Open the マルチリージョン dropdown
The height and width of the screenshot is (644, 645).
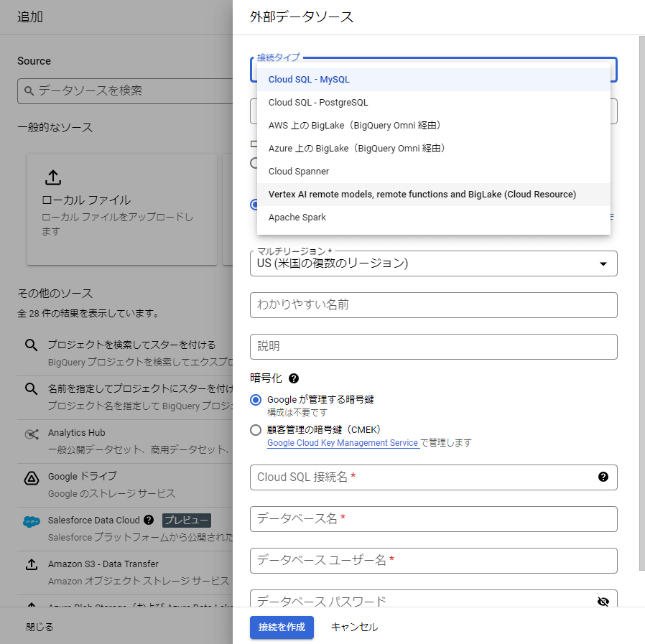pyautogui.click(x=433, y=263)
